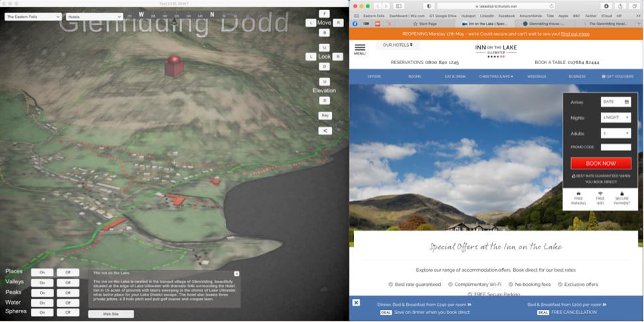Viewport: 644px width, 322px height.
Task: Lower Elevation with D button
Action: tap(325, 101)
